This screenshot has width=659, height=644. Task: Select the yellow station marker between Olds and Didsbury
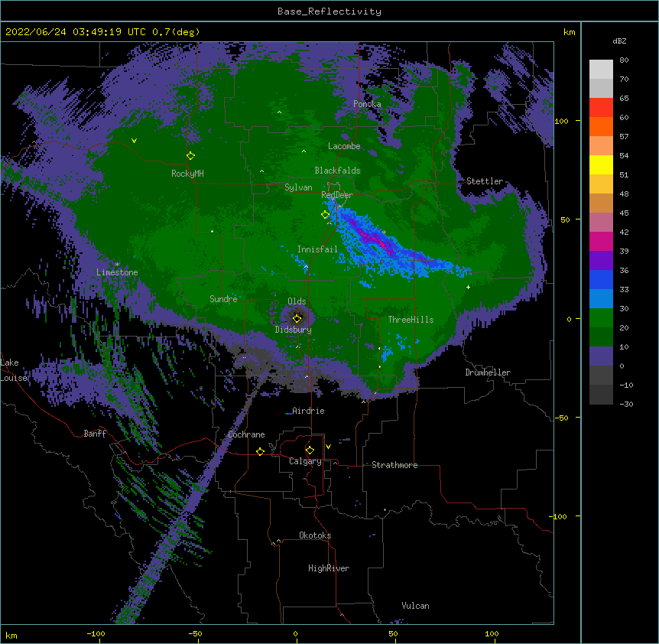point(297,318)
